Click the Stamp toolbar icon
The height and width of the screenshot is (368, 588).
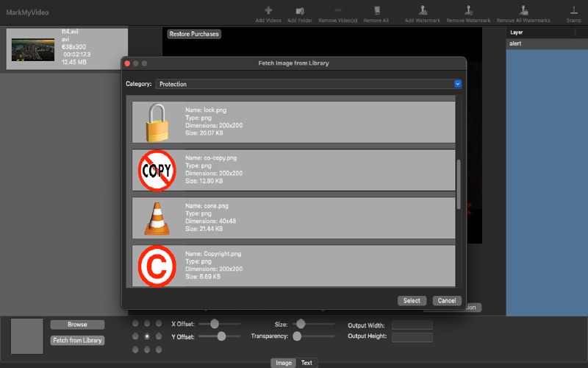574,10
